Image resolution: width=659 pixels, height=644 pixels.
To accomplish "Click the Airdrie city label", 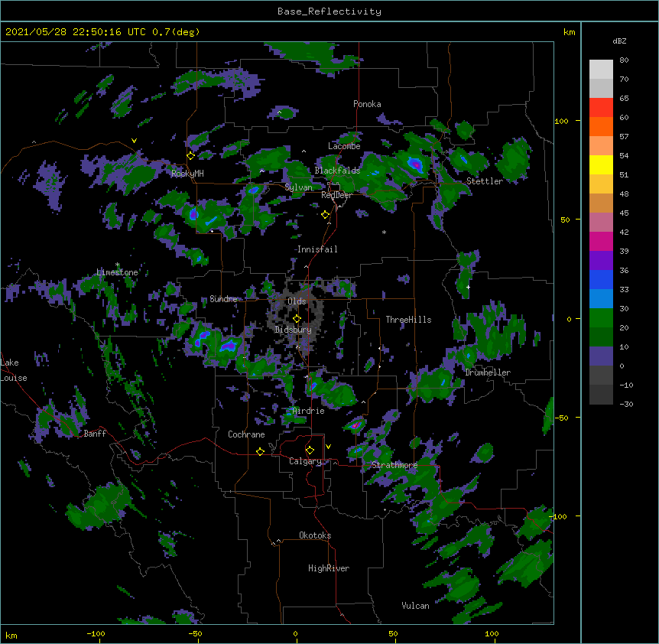I will point(308,411).
